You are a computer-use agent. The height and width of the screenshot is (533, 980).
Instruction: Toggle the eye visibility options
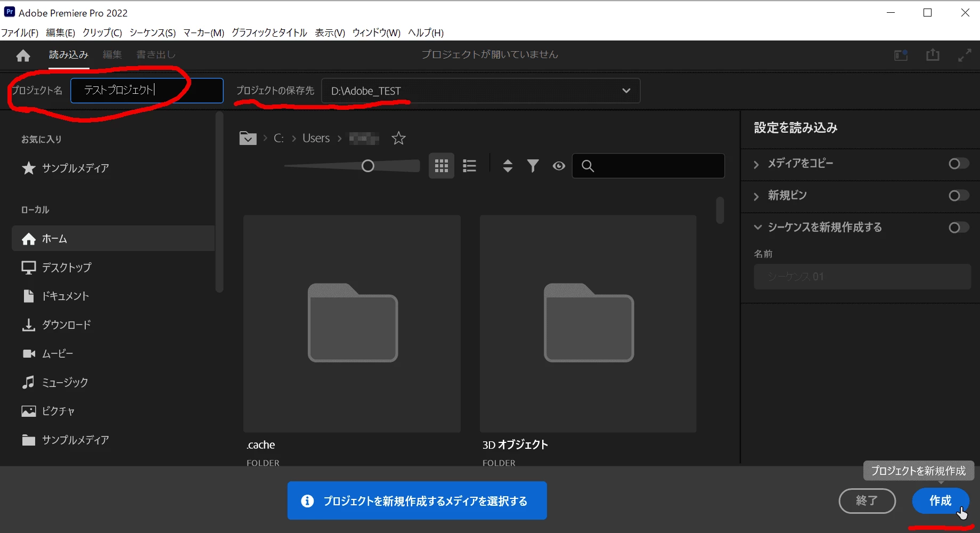click(559, 166)
